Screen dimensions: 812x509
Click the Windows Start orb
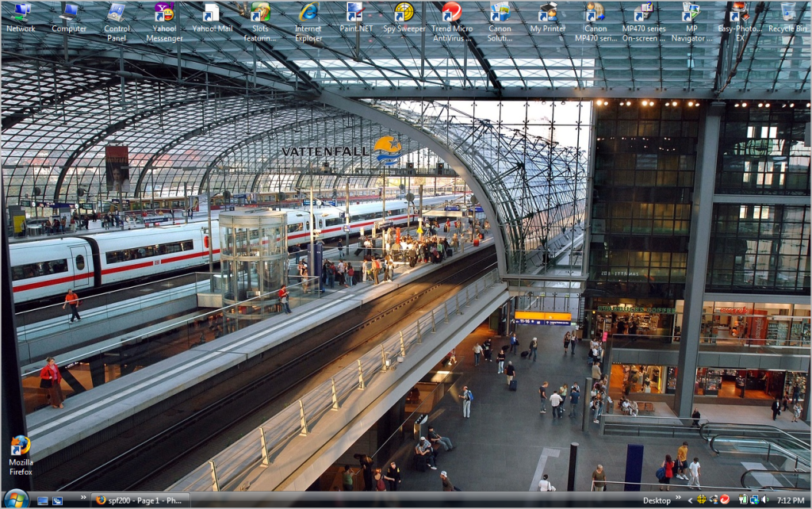[15, 499]
